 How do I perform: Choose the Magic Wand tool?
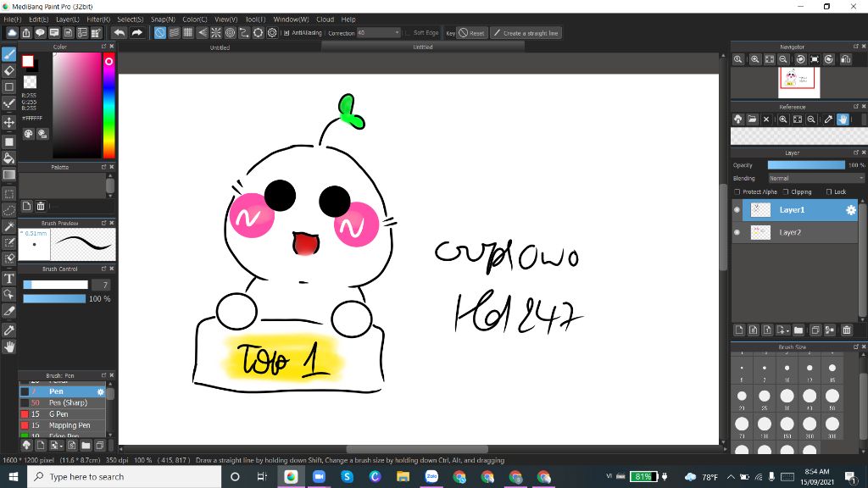[x=8, y=226]
